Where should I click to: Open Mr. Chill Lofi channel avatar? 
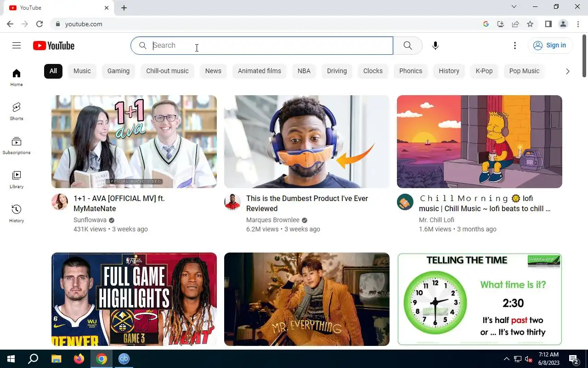tap(405, 202)
